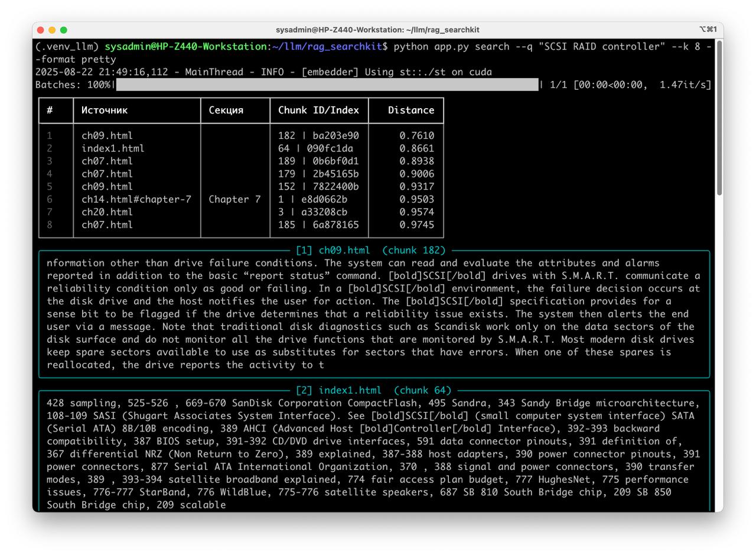756x555 pixels.
Task: Click the Distance column header
Action: [x=411, y=110]
